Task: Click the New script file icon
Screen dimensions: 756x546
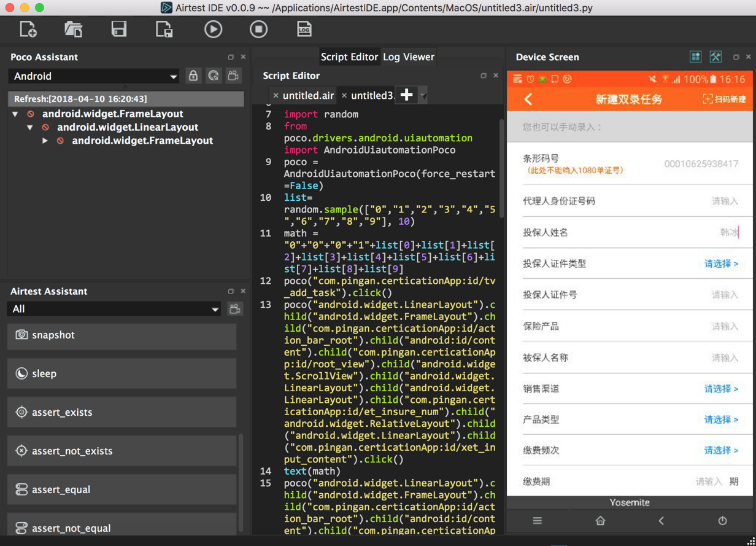Action: point(28,29)
